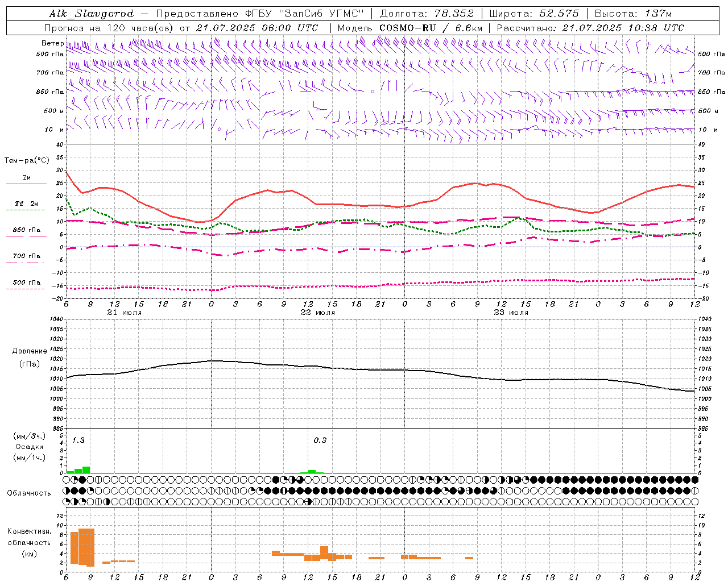Click the '0.3' precipitation total value
The height and width of the screenshot is (582, 728).
320,440
